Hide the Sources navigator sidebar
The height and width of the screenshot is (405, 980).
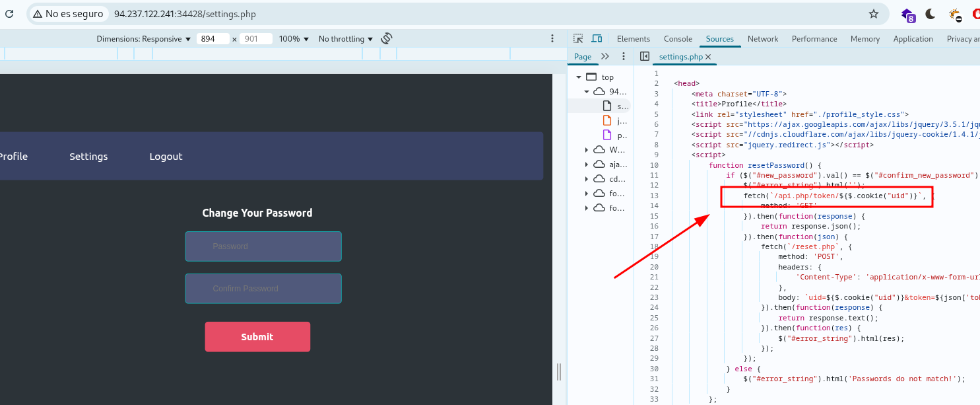pos(645,57)
